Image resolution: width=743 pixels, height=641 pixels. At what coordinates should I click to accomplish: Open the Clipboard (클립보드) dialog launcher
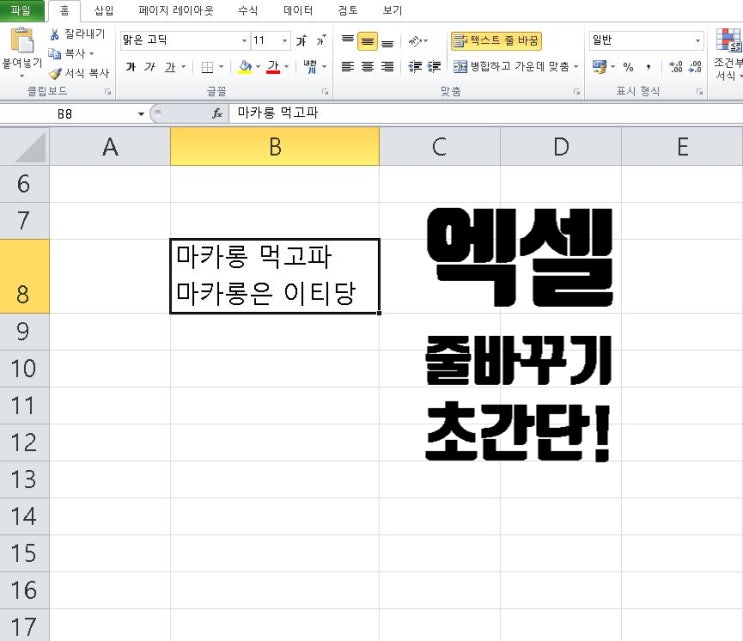(108, 92)
